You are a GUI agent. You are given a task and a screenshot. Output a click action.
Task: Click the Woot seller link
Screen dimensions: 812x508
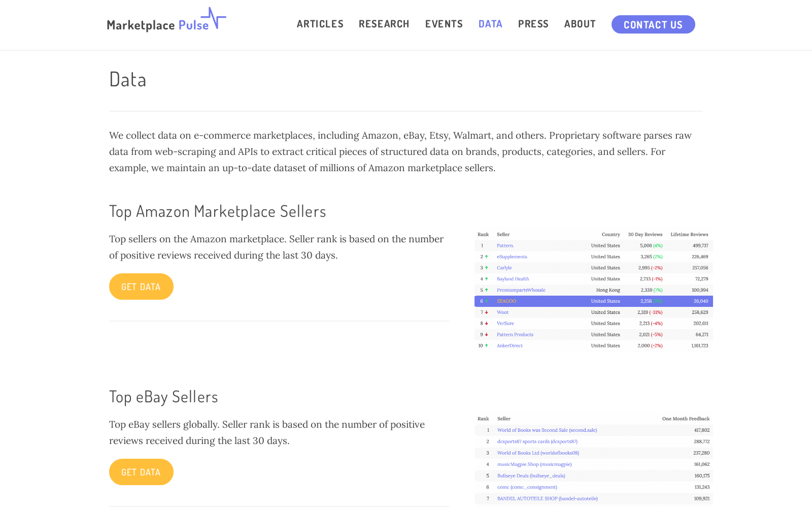(502, 312)
